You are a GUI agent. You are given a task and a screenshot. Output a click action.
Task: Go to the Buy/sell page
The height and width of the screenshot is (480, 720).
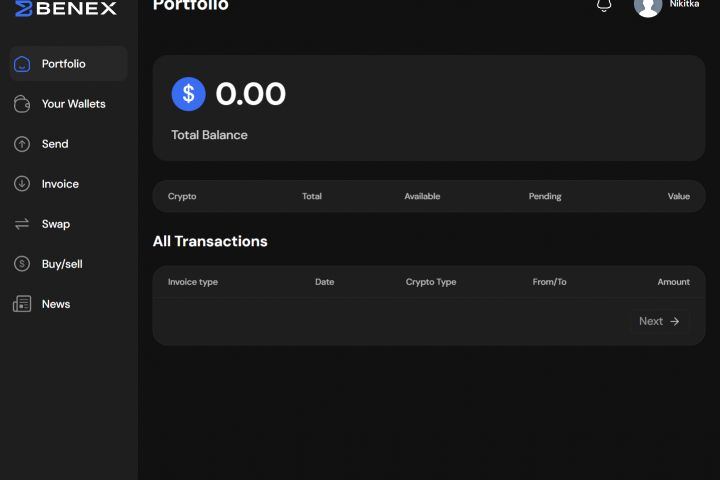[x=62, y=264]
